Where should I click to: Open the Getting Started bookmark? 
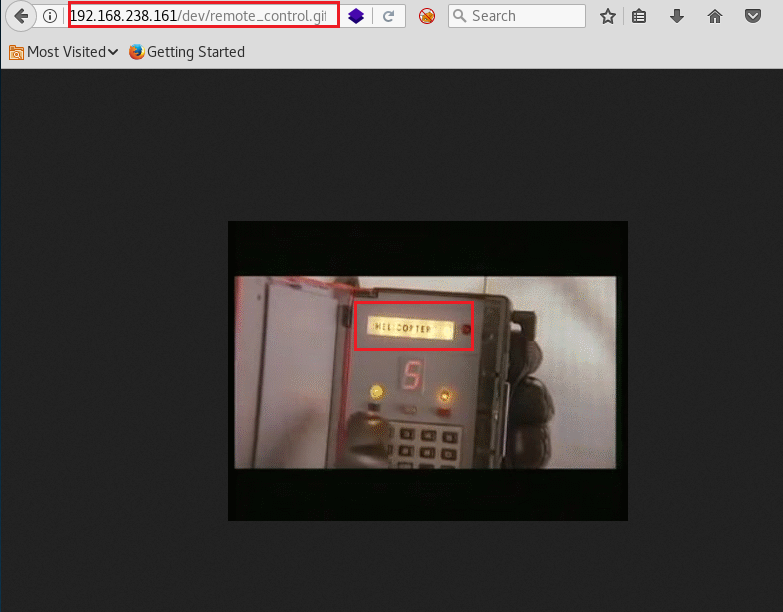(187, 52)
